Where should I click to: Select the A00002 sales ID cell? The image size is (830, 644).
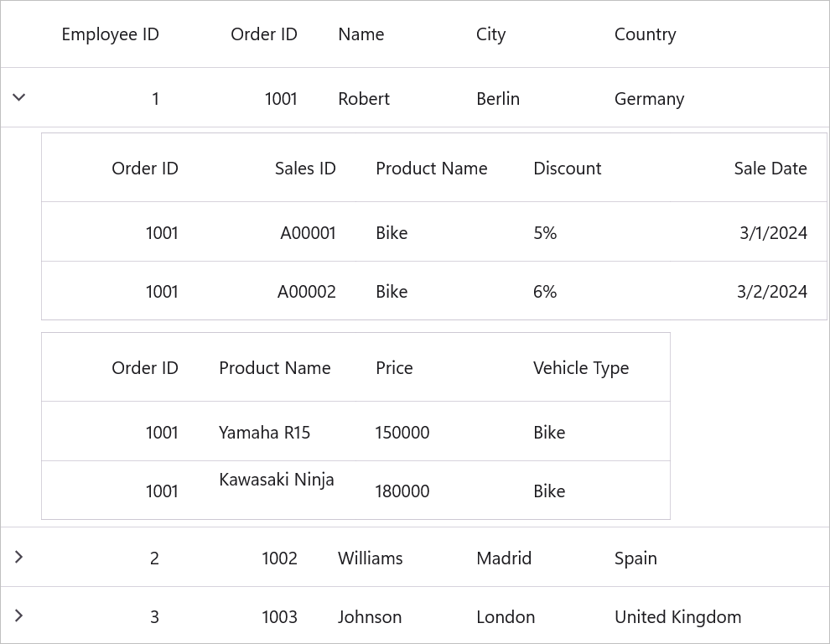(307, 292)
